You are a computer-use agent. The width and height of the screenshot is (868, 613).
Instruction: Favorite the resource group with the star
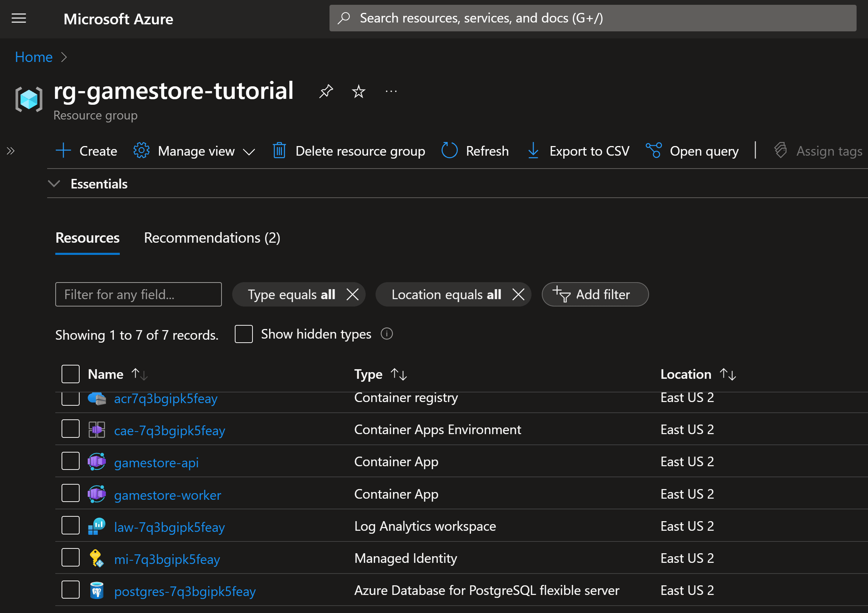tap(358, 91)
